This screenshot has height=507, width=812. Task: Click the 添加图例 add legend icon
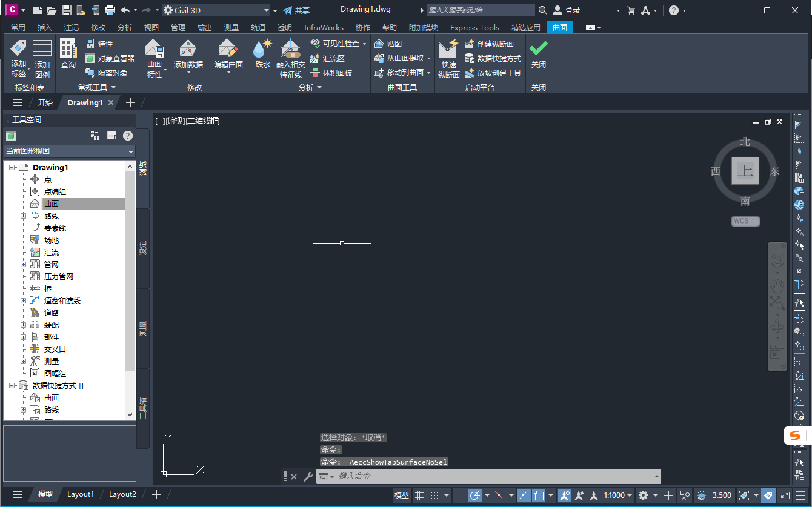click(42, 48)
